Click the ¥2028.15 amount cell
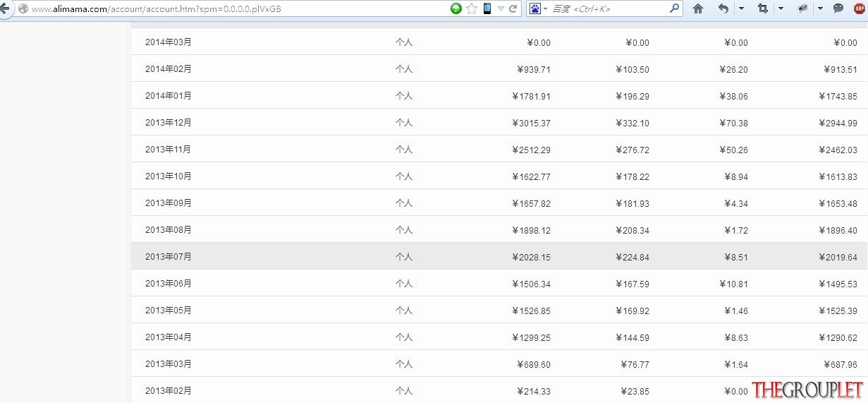Image resolution: width=868 pixels, height=403 pixels. [x=532, y=257]
